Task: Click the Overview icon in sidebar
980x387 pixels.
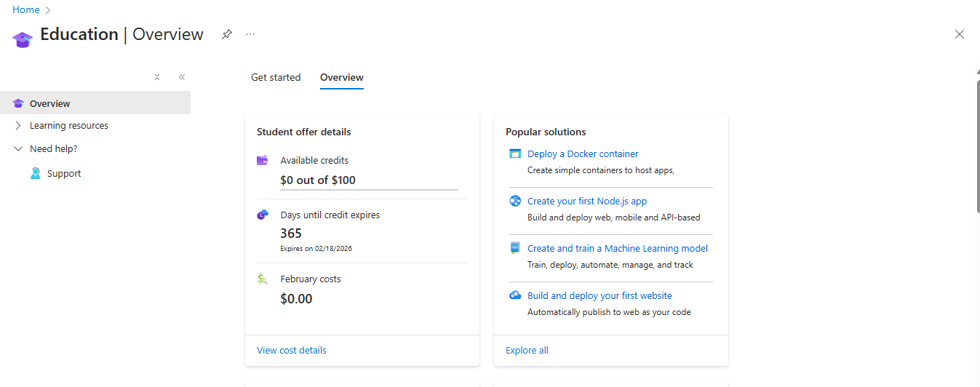Action: (18, 103)
